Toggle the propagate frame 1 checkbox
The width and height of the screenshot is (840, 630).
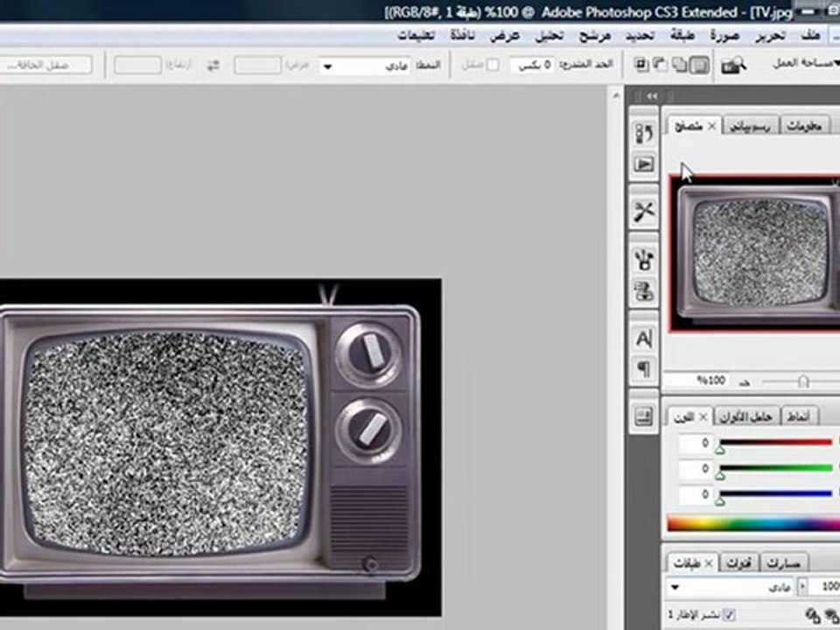coord(729,614)
